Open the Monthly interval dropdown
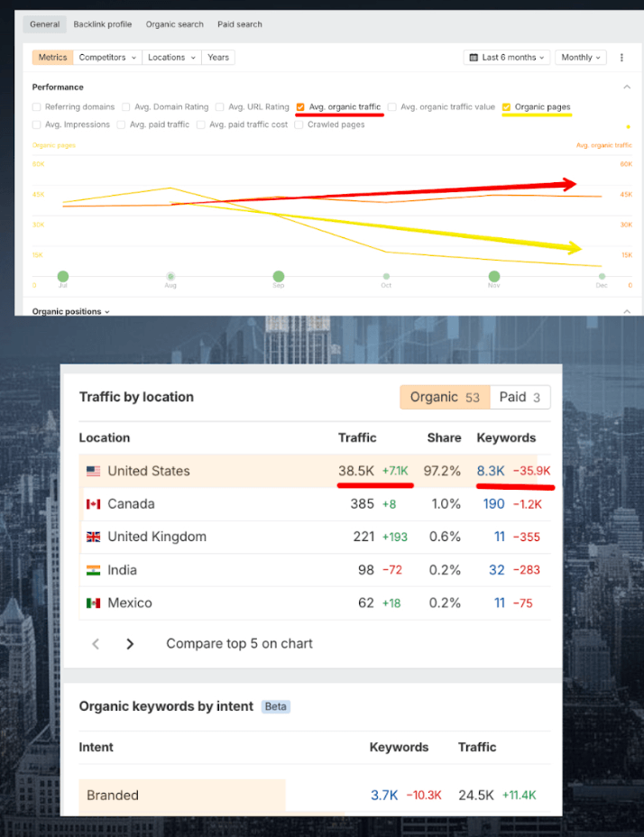 (x=580, y=58)
